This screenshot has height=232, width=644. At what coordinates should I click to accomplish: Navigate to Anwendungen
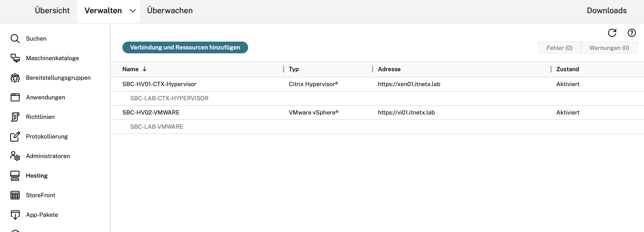pyautogui.click(x=46, y=97)
